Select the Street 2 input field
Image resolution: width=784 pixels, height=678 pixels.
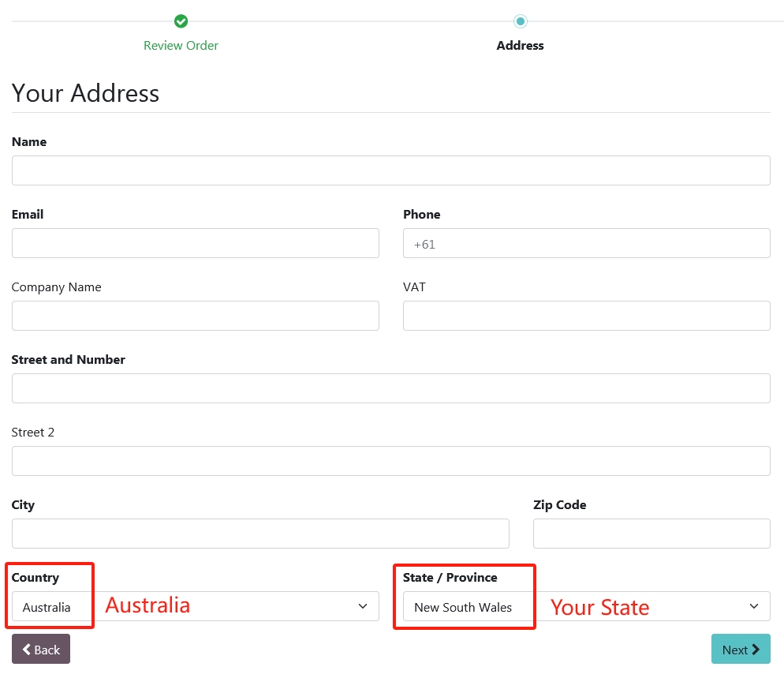pyautogui.click(x=391, y=460)
